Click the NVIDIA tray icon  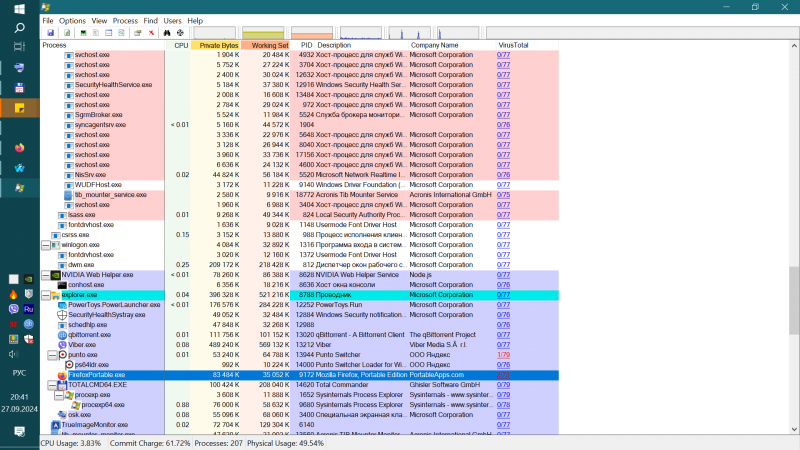(29, 279)
